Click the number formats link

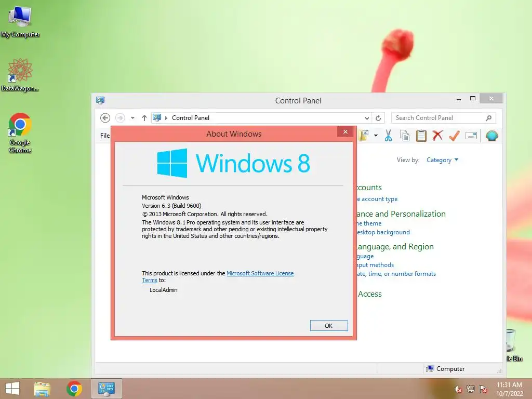tap(396, 273)
